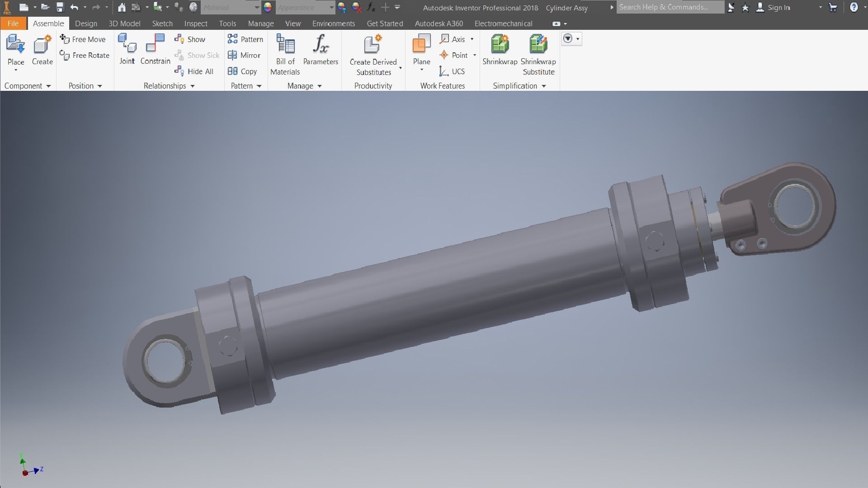Screen dimensions: 868x488
Task: Switch to the Environments tab
Action: [334, 23]
